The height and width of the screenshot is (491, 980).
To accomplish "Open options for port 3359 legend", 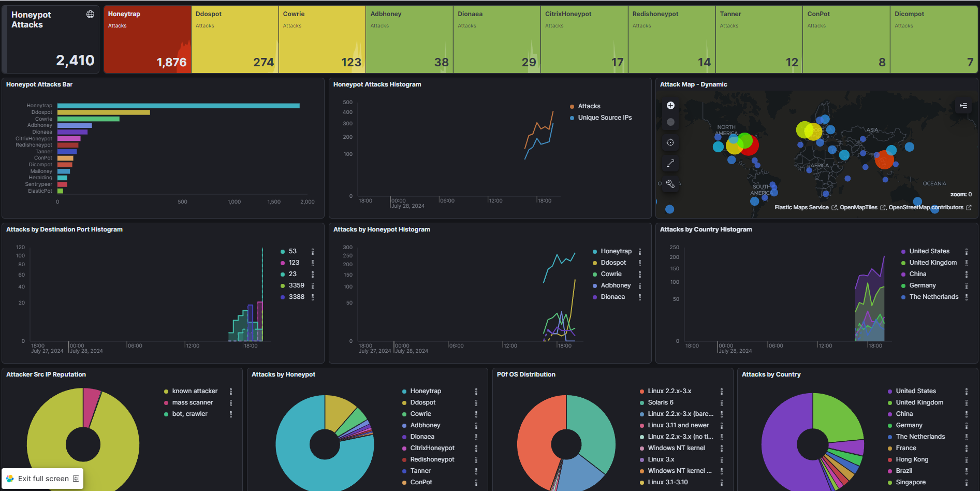I will tap(313, 285).
